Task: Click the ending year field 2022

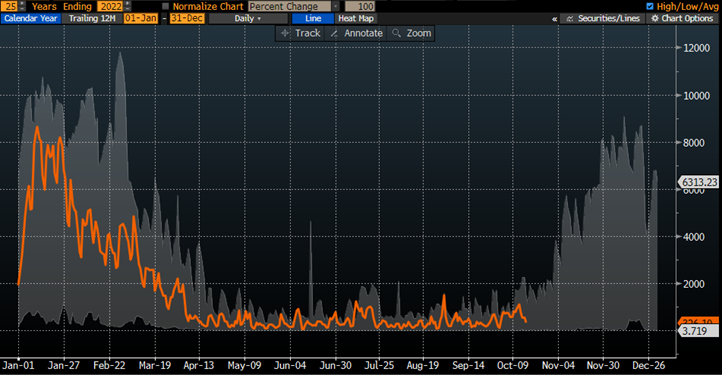Action: click(111, 6)
